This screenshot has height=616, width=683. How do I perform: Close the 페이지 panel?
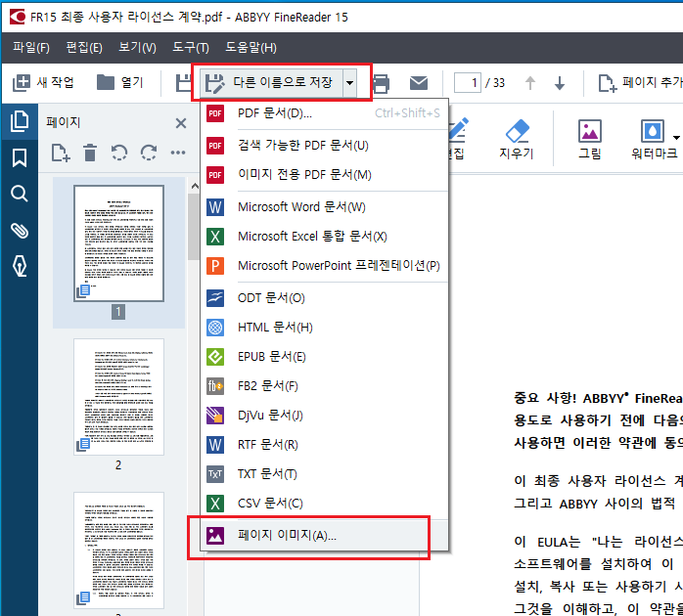click(181, 123)
